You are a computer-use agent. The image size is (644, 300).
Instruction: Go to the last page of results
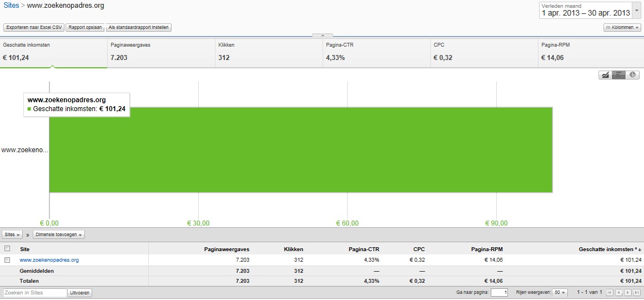tap(637, 293)
